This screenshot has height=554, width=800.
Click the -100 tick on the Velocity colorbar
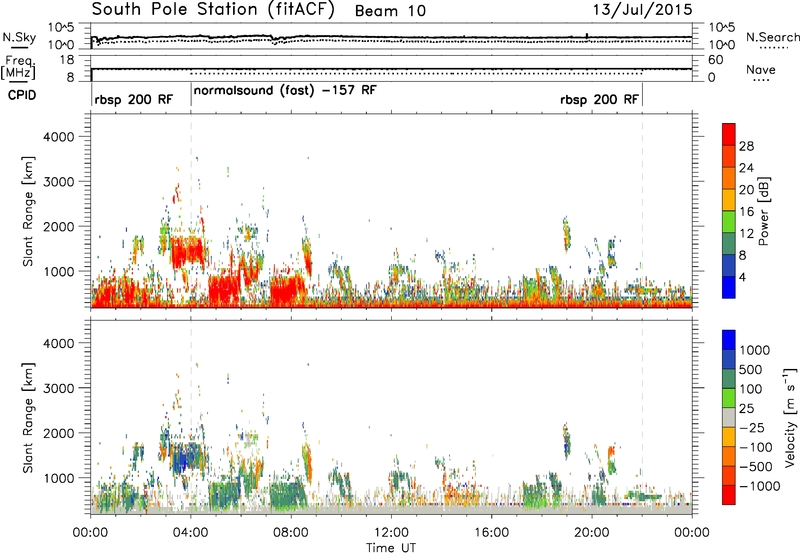point(755,447)
